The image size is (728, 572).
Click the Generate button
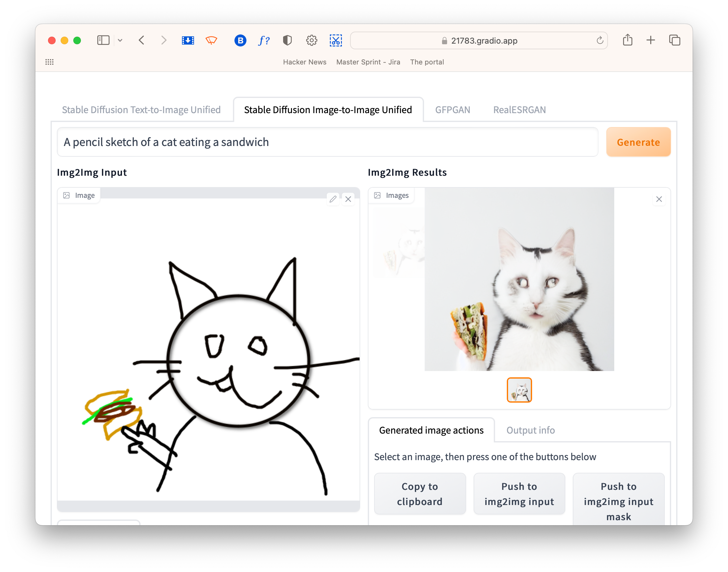638,142
